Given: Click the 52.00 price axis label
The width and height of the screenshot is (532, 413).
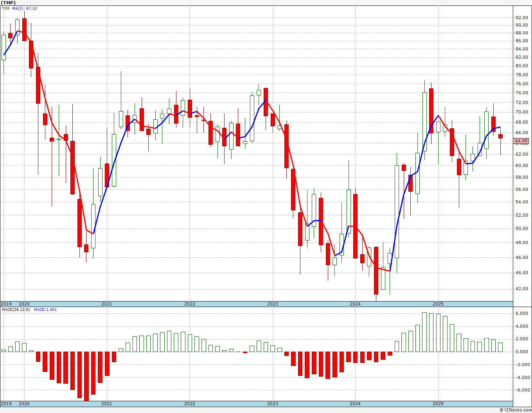Looking at the screenshot, I should 521,215.
